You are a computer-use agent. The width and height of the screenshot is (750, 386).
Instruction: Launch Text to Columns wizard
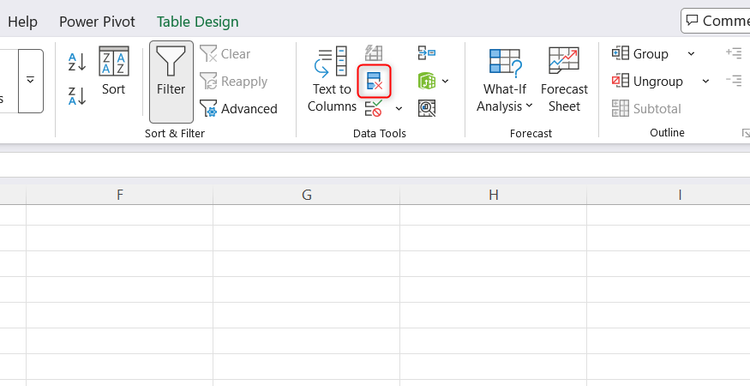pyautogui.click(x=331, y=79)
